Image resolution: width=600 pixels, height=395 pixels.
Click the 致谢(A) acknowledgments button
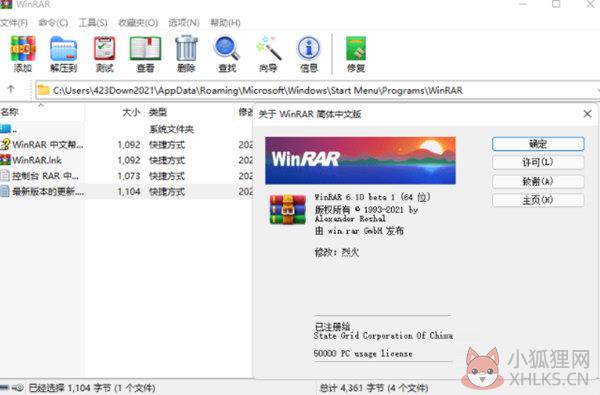pos(538,181)
